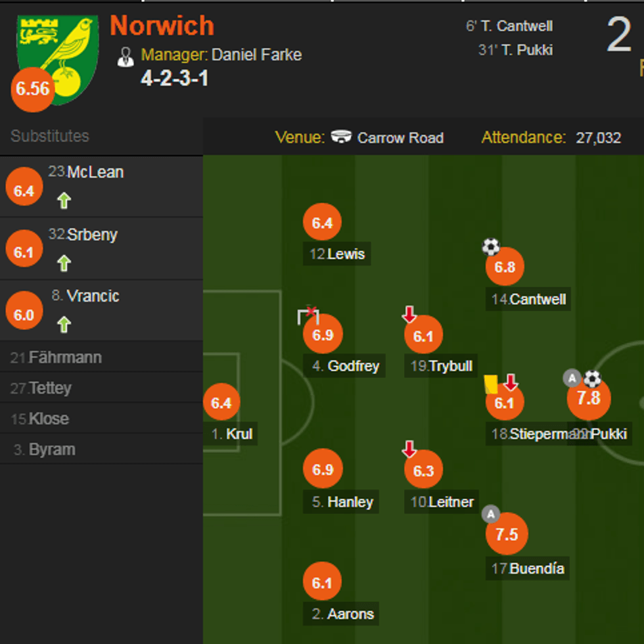Select Lewis's 6.4 rating circle
The width and height of the screenshot is (644, 644).
(322, 223)
